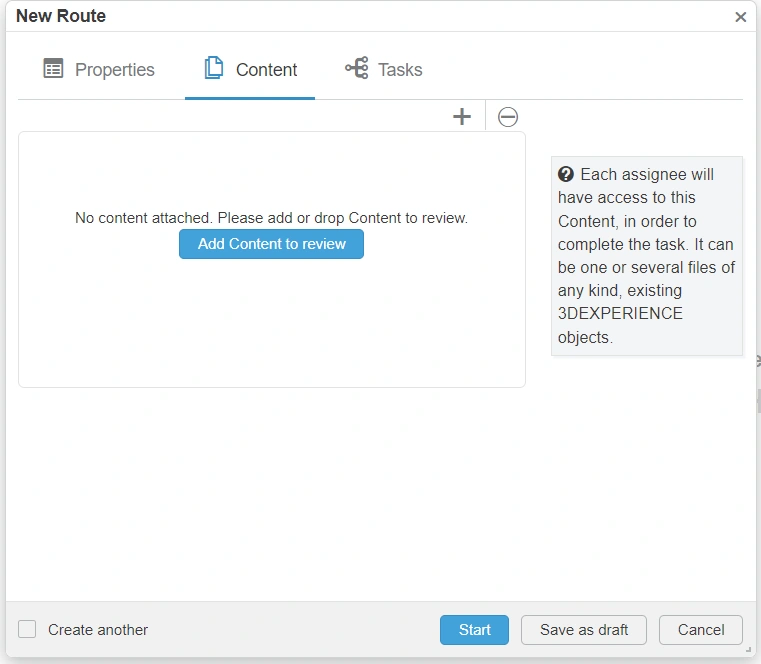Screen dimensions: 761x664
Task: Click the question mark help icon
Action: [x=566, y=174]
